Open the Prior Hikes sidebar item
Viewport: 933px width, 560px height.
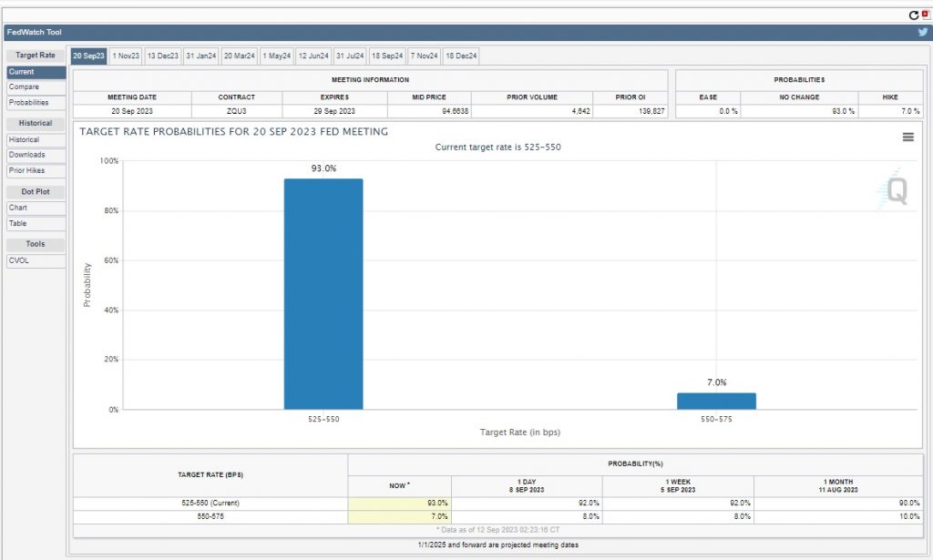(x=36, y=170)
